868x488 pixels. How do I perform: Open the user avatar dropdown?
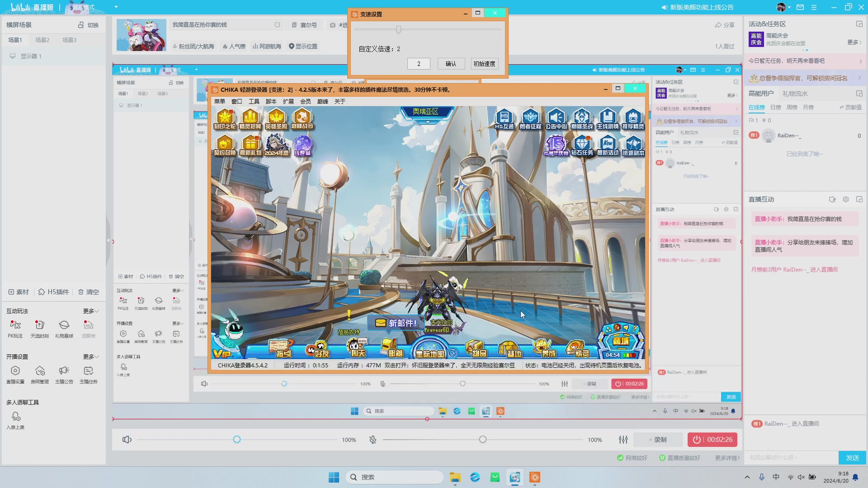783,7
